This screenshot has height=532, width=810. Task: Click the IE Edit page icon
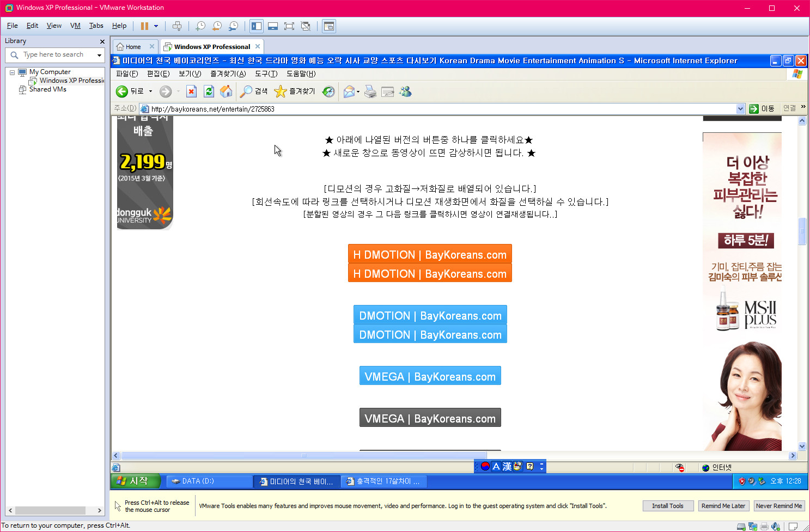388,91
